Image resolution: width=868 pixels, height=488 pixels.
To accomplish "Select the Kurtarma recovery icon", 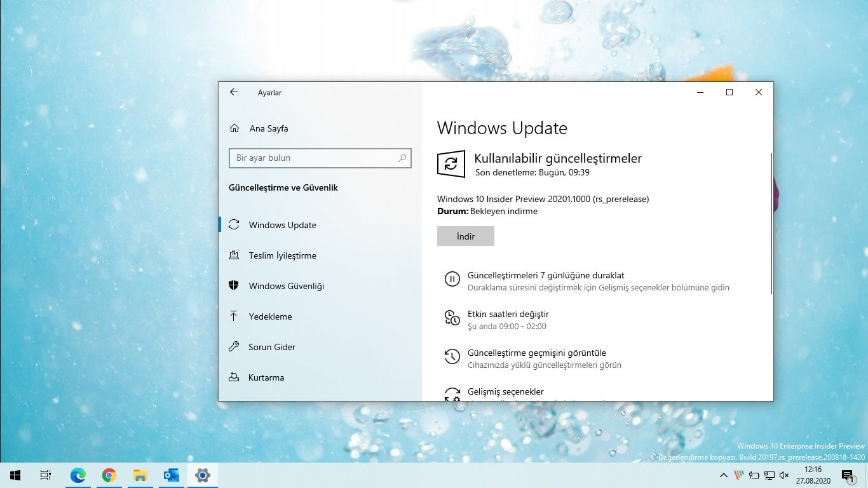I will 234,377.
